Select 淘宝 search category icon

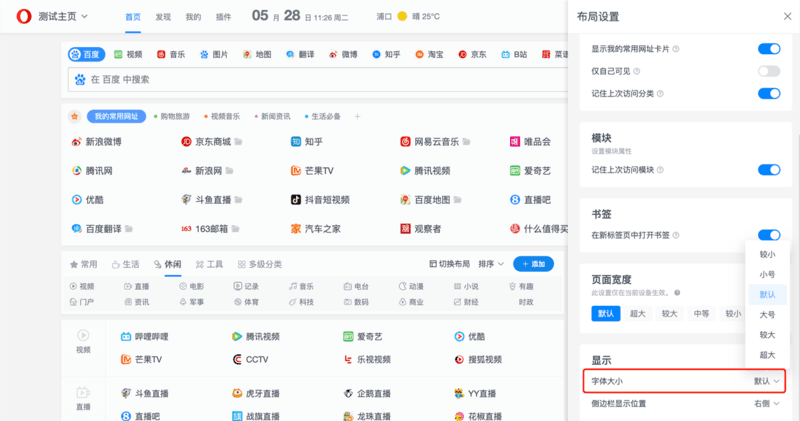point(419,54)
